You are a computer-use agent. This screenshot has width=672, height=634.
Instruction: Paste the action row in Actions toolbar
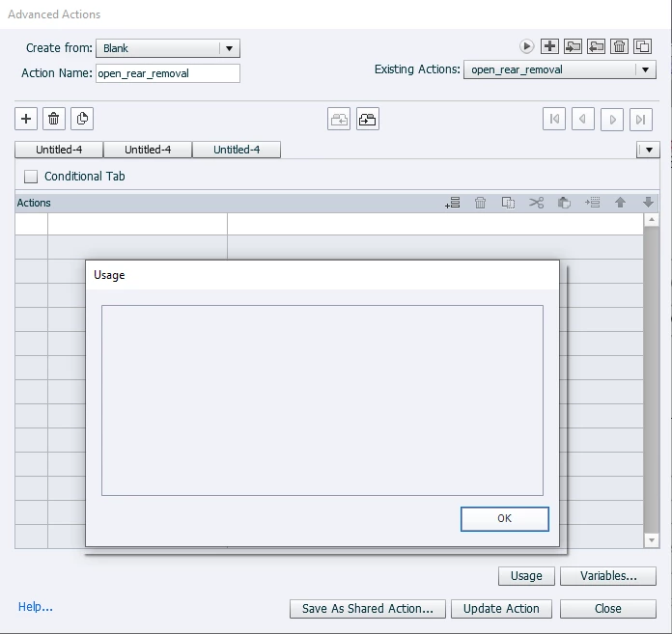click(564, 203)
